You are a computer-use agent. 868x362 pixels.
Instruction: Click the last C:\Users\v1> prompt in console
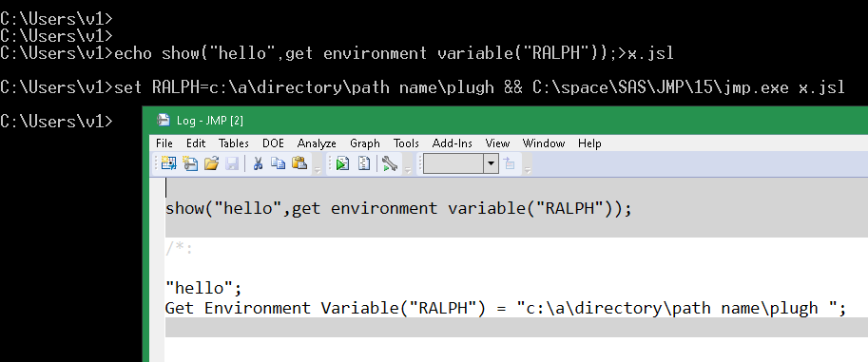(x=56, y=122)
